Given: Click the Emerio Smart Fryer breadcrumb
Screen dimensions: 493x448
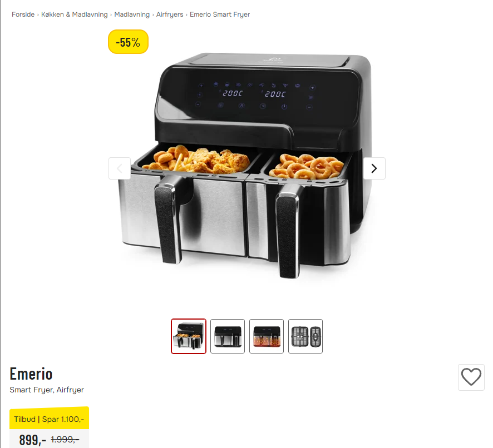Looking at the screenshot, I should [x=220, y=14].
